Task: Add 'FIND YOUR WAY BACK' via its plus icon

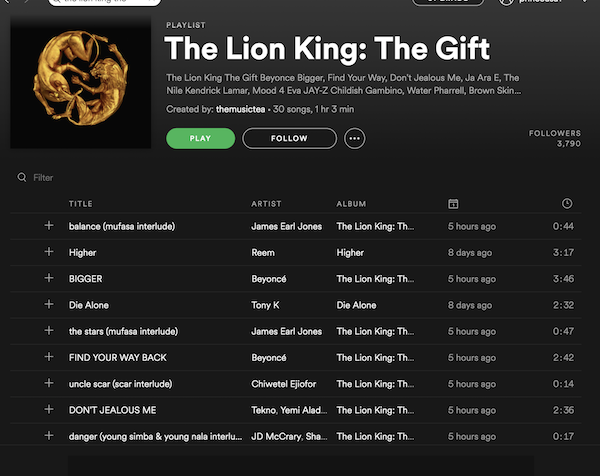Action: (x=49, y=357)
